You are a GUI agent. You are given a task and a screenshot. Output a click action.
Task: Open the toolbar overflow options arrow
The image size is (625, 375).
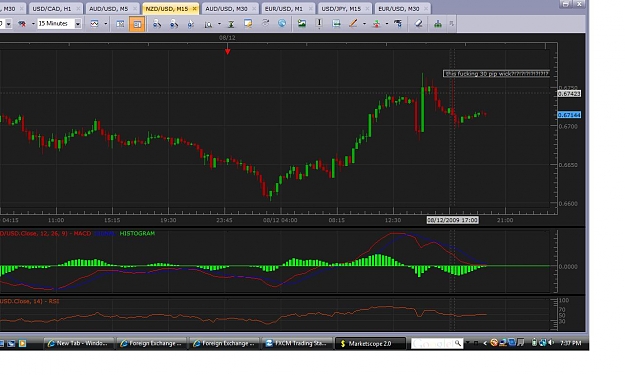(452, 24)
